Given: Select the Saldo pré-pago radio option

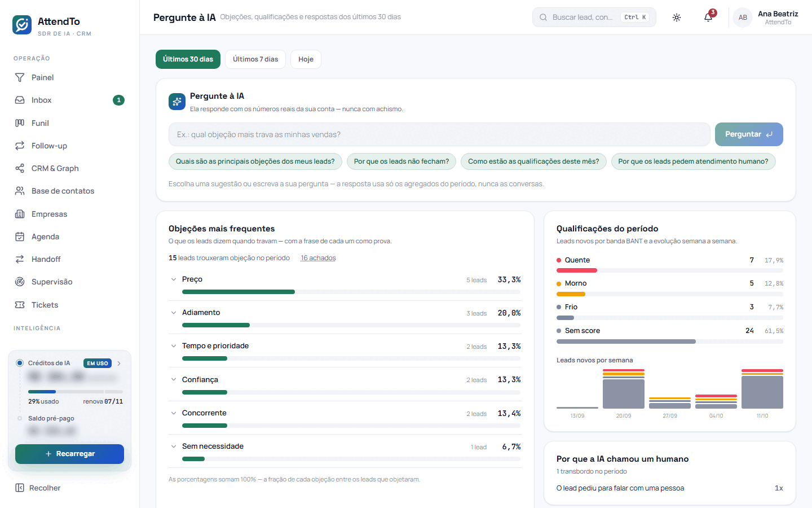Looking at the screenshot, I should (20, 418).
